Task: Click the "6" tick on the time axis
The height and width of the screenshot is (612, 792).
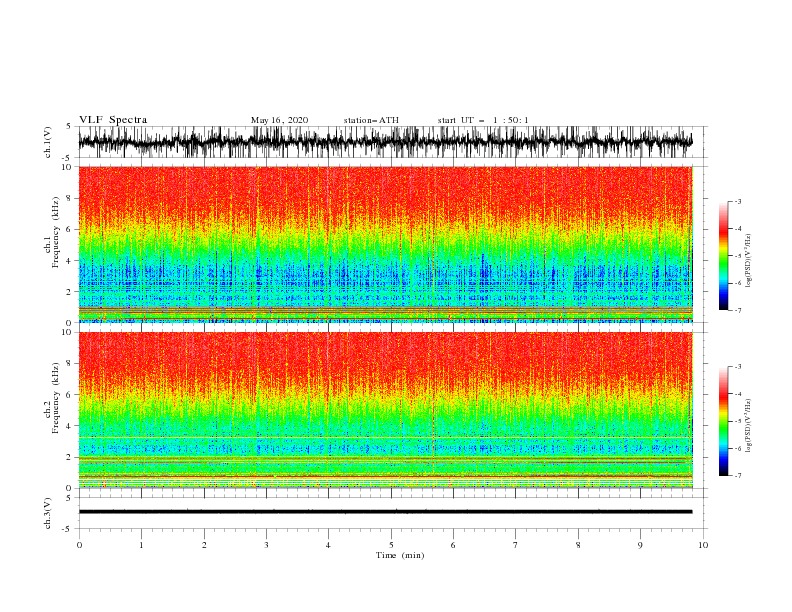Action: (x=453, y=545)
